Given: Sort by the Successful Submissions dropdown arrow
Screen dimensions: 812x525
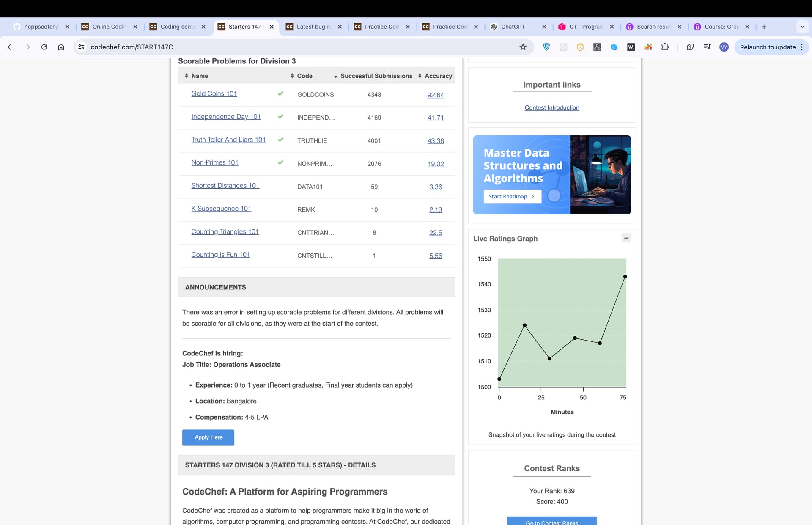Looking at the screenshot, I should [335, 77].
